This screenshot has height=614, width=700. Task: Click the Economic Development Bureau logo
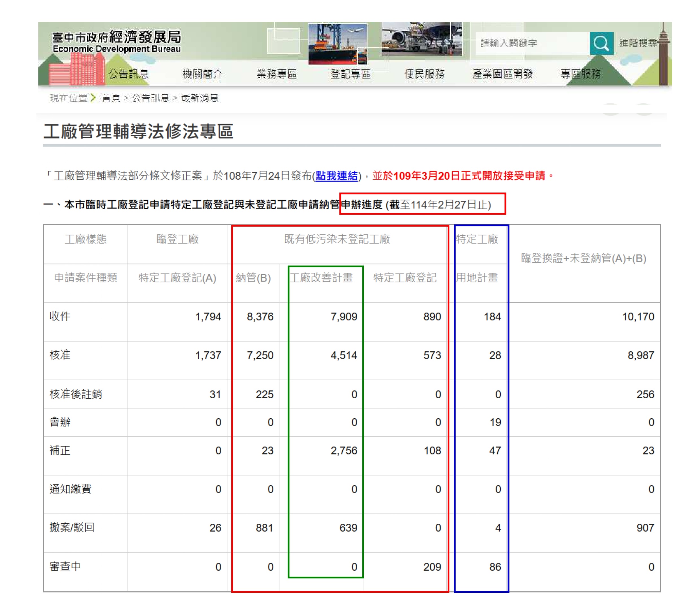tap(116, 41)
